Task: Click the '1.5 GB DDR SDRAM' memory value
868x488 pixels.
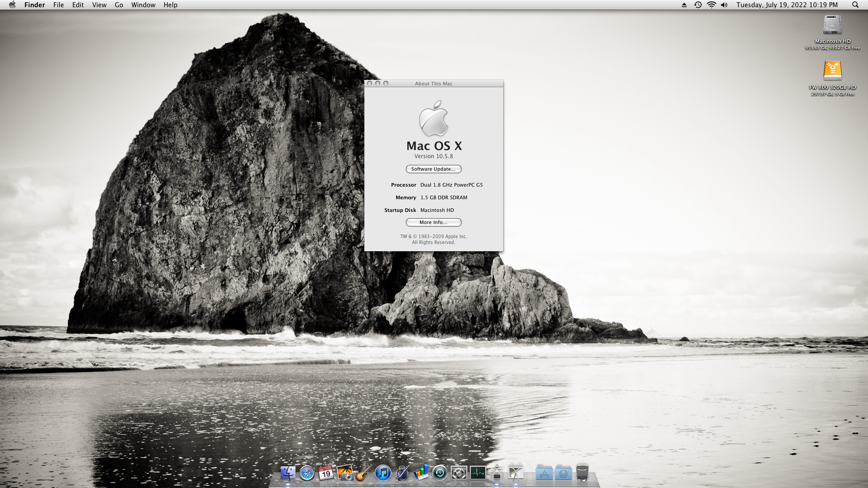Action: click(x=444, y=197)
